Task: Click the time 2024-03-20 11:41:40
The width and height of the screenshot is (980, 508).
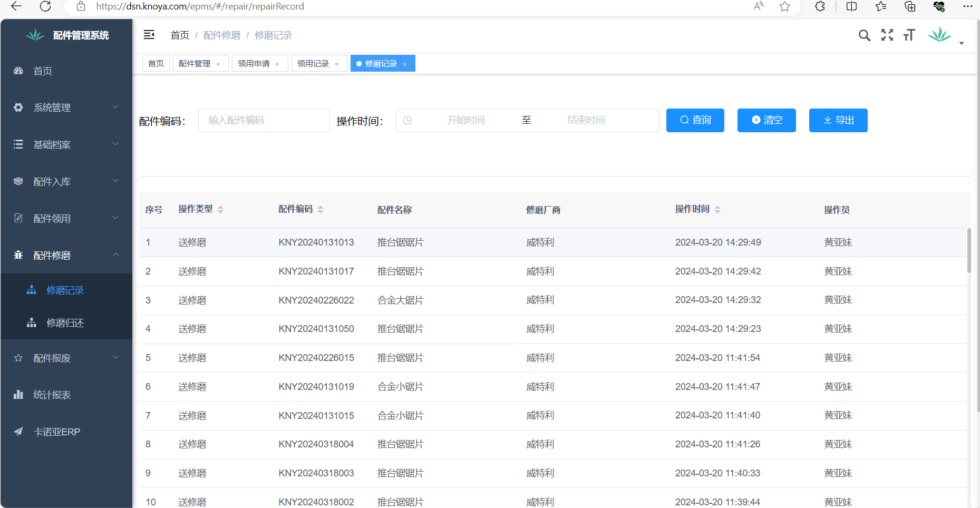Action: coord(717,415)
